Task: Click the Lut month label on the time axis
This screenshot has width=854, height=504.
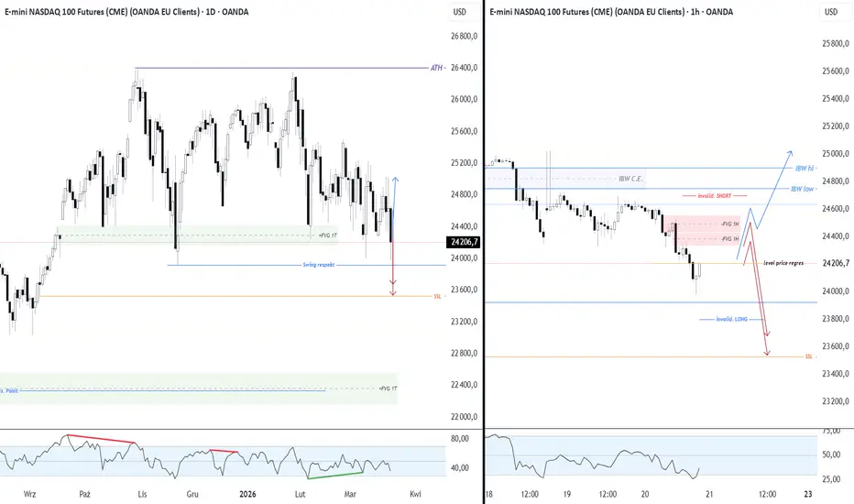Action: [301, 494]
